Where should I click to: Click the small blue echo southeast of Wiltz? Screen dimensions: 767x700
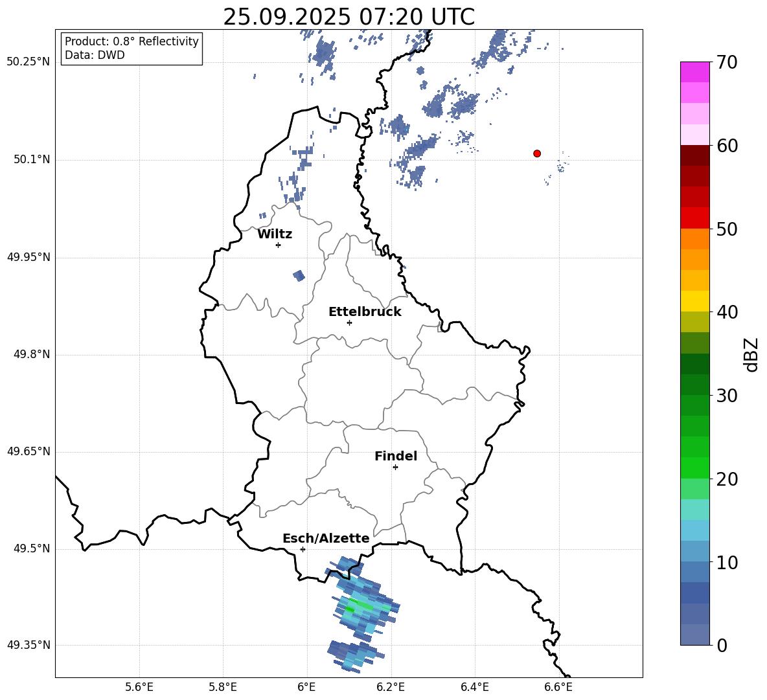(x=299, y=276)
